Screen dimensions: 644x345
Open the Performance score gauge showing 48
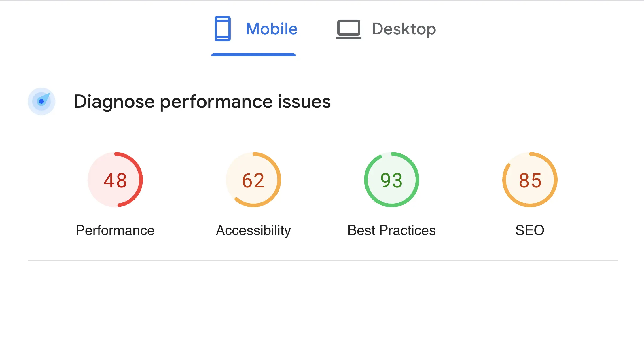point(115,180)
